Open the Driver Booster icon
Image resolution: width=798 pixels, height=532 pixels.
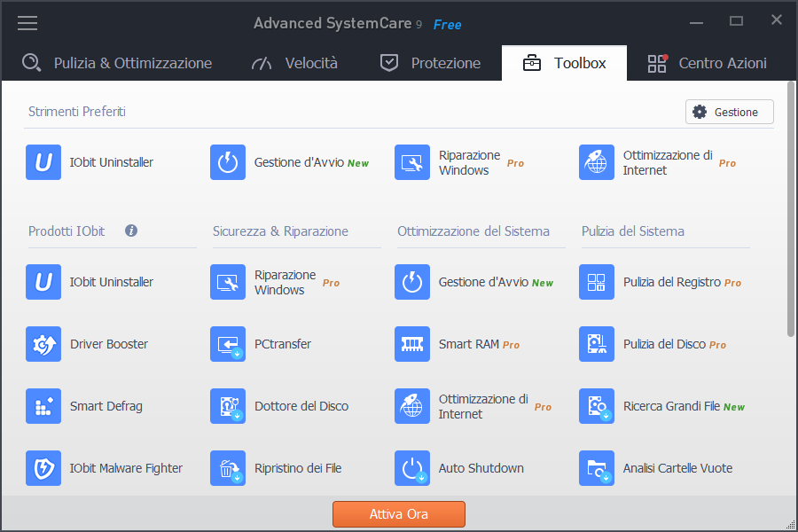pos(43,344)
